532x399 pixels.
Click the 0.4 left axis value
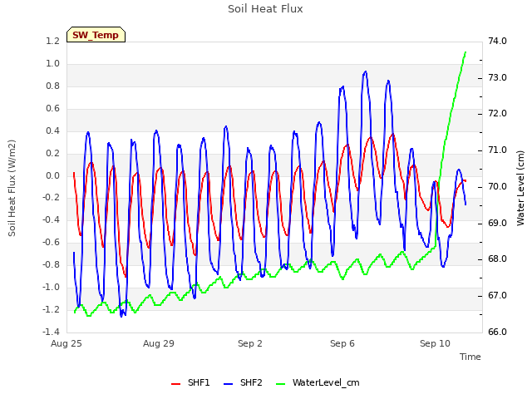(x=52, y=131)
